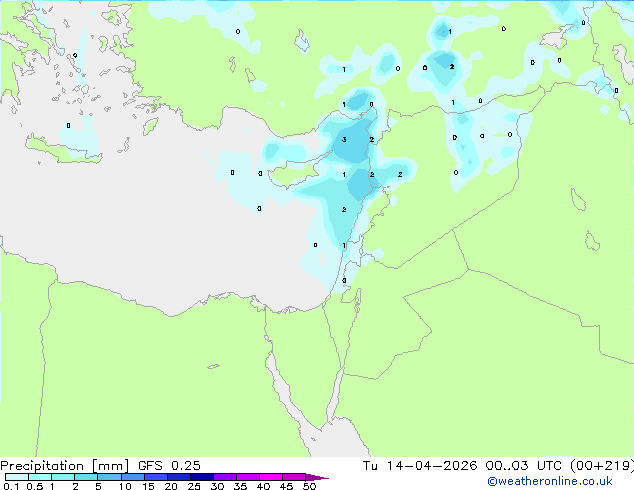This screenshot has width=634, height=490.
Task: Click the legend scale label '20'
Action: [x=171, y=486]
